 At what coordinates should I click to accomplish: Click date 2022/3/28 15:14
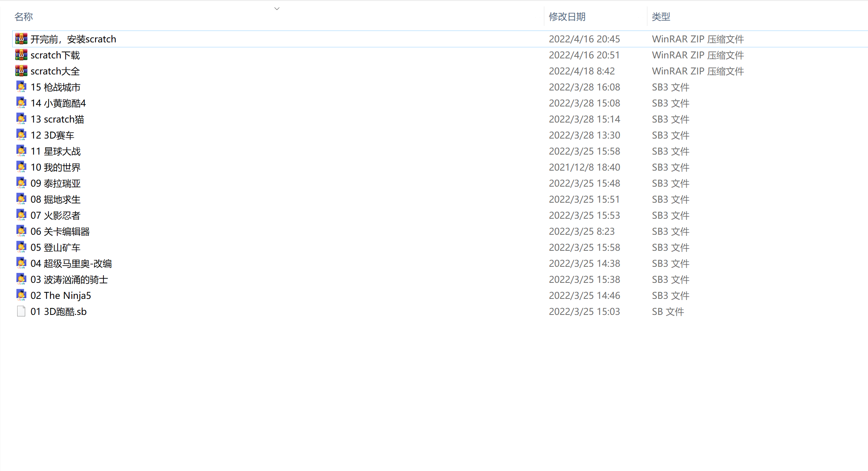click(584, 119)
